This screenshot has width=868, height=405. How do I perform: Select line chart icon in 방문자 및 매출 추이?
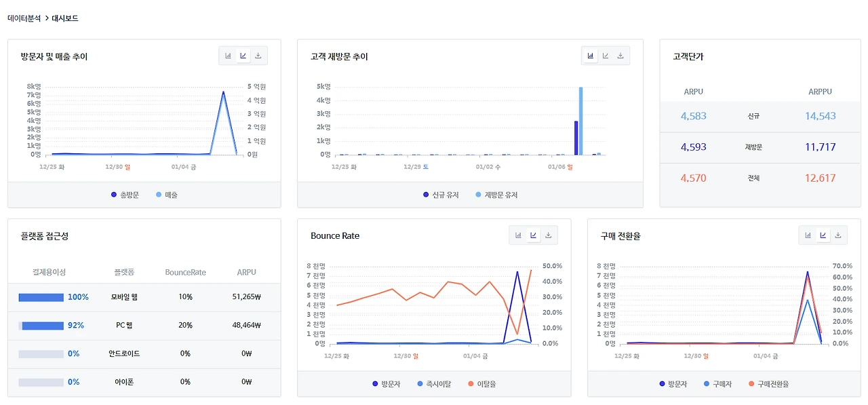[x=243, y=56]
